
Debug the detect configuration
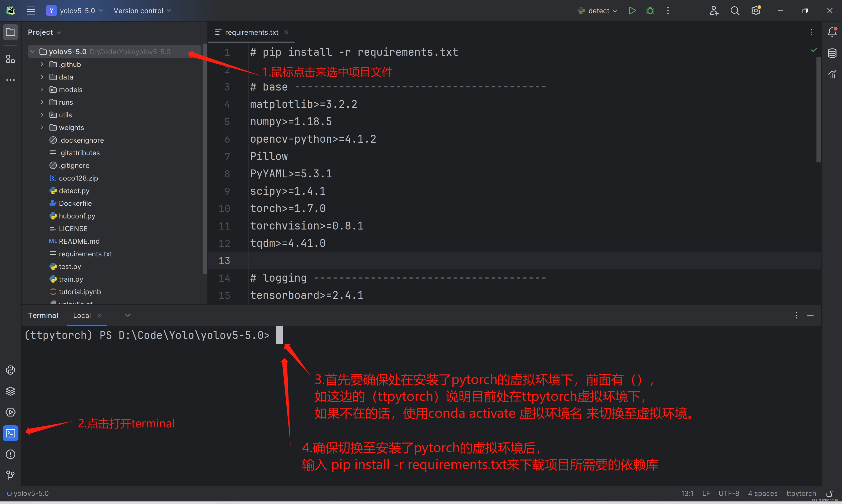[x=650, y=11]
